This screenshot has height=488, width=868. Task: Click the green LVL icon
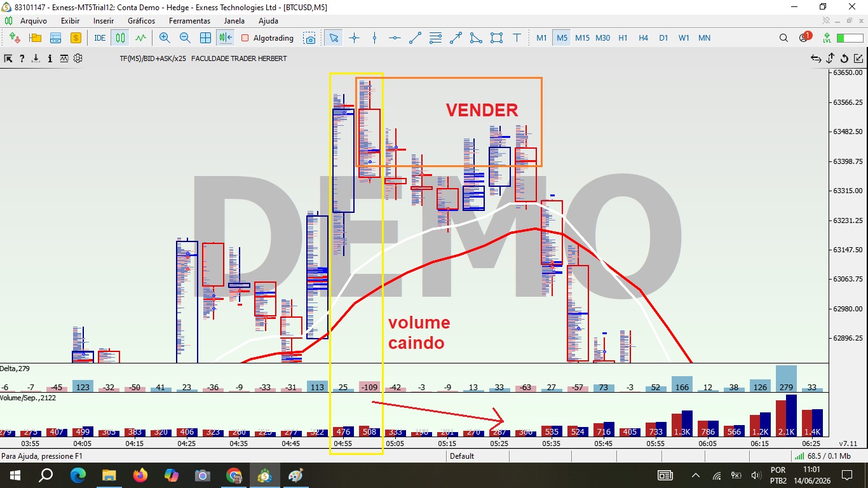click(x=827, y=38)
